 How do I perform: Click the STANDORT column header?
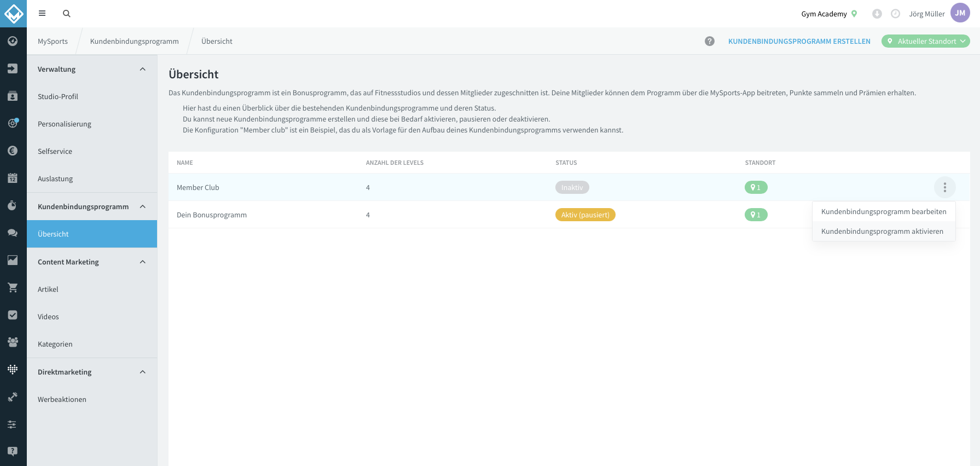click(x=760, y=163)
